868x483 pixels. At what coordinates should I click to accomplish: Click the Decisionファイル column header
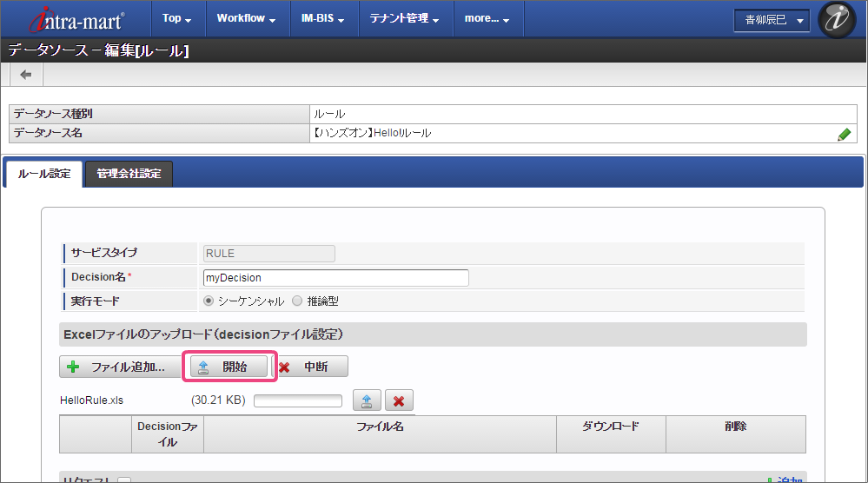(x=167, y=434)
